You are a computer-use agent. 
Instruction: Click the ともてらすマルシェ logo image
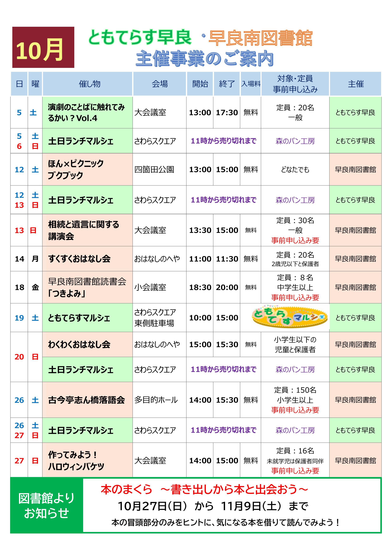(x=290, y=317)
